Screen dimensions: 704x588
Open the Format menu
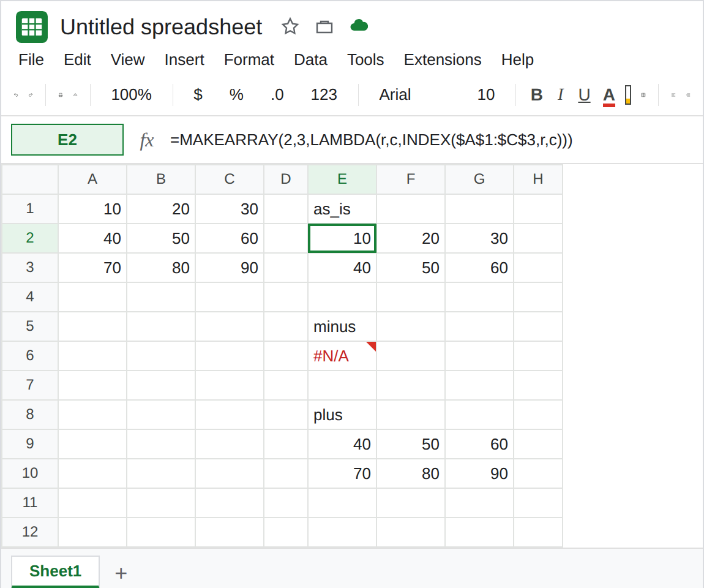[x=249, y=59]
